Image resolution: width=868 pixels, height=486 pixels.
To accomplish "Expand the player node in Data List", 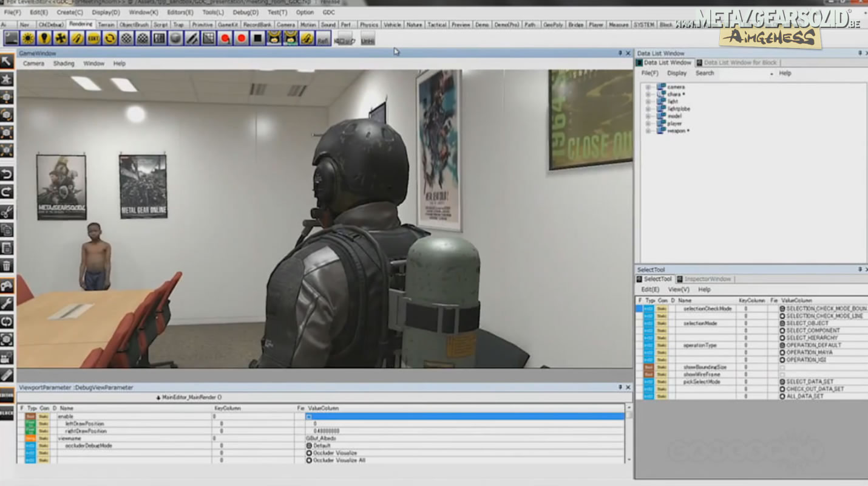I will [648, 123].
